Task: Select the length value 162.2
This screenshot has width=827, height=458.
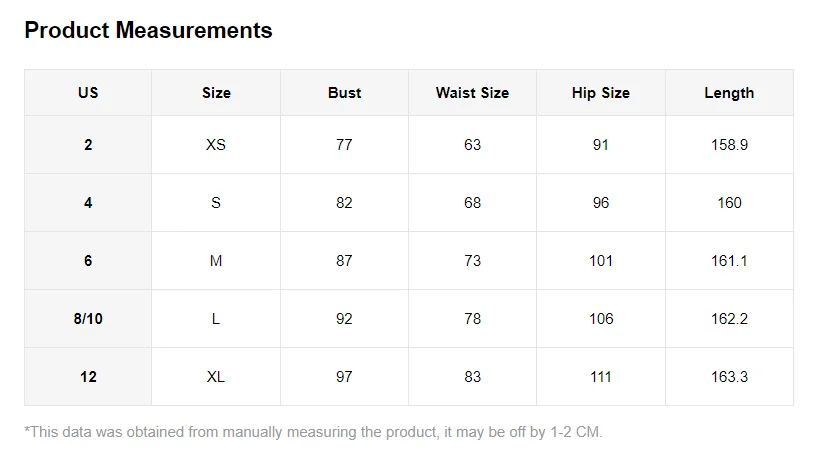Action: (x=729, y=319)
